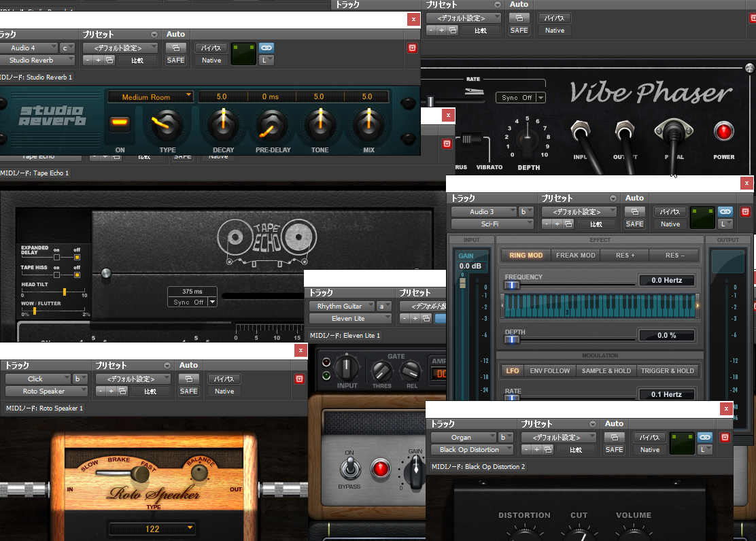Open Roto Speaker type 122 dropdown
This screenshot has width=756, height=541.
click(x=152, y=529)
